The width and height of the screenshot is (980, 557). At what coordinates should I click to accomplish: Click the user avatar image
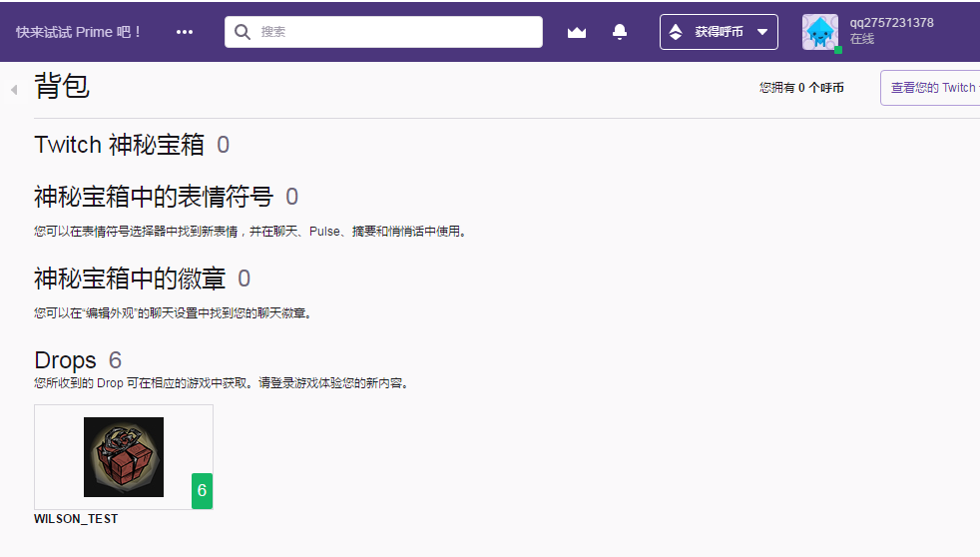pyautogui.click(x=820, y=32)
